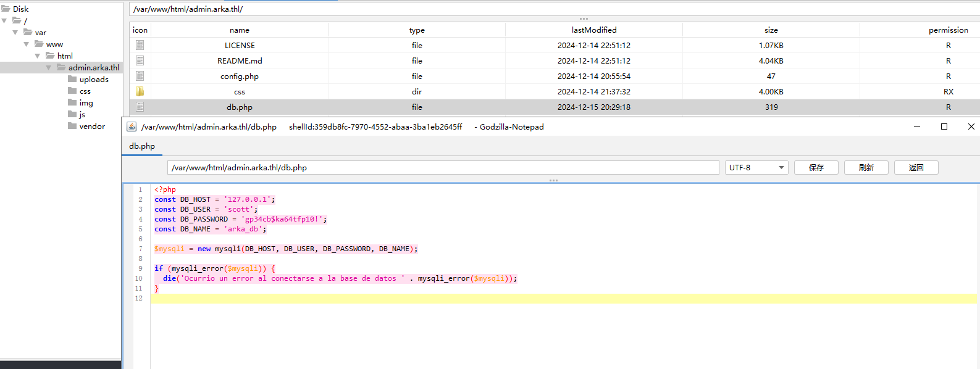Collapse the www tree node
The image size is (980, 369).
point(27,44)
